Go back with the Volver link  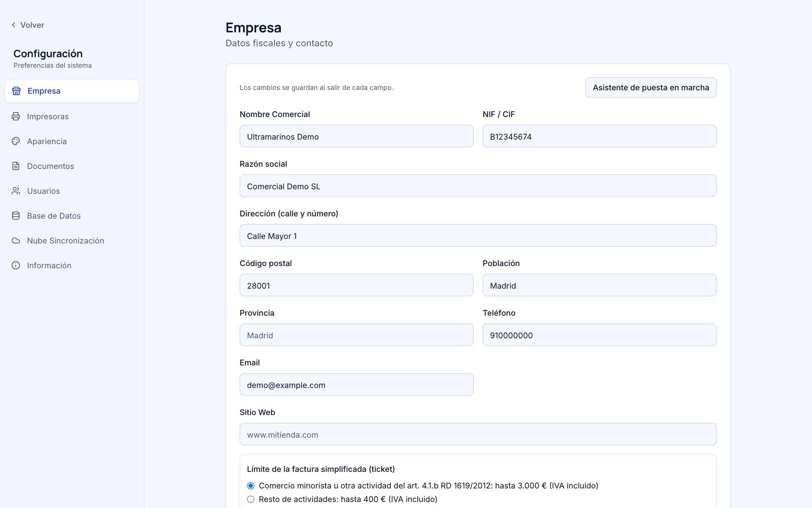28,25
